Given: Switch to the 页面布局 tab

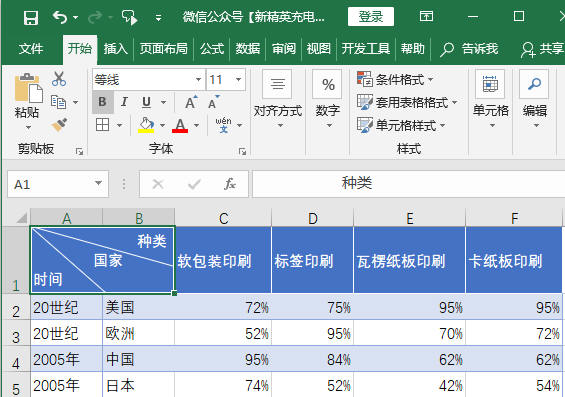Looking at the screenshot, I should point(164,48).
